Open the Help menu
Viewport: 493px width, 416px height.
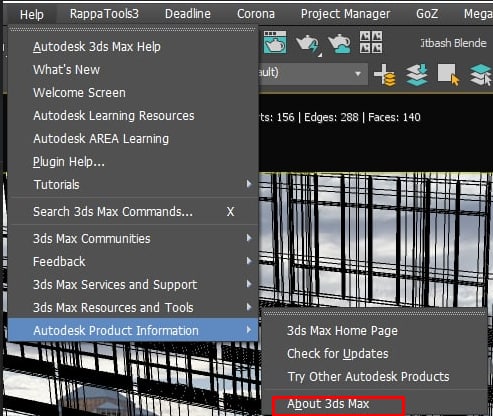32,14
